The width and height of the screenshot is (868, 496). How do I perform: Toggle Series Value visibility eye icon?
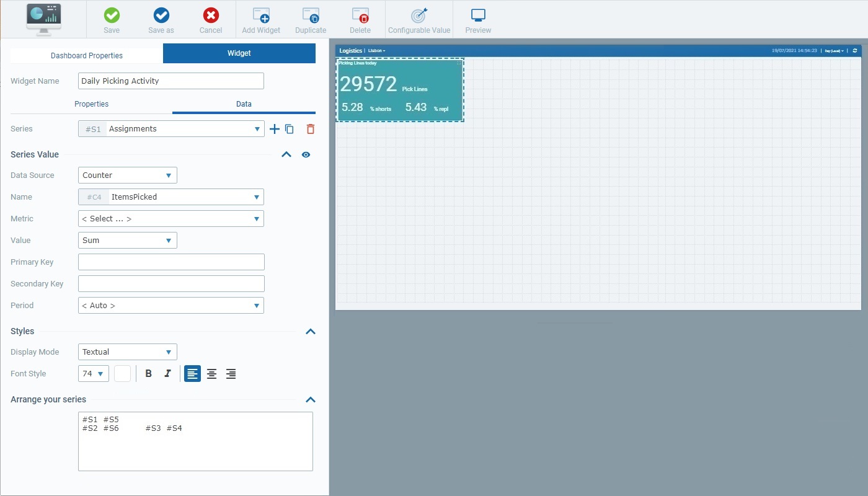(306, 154)
